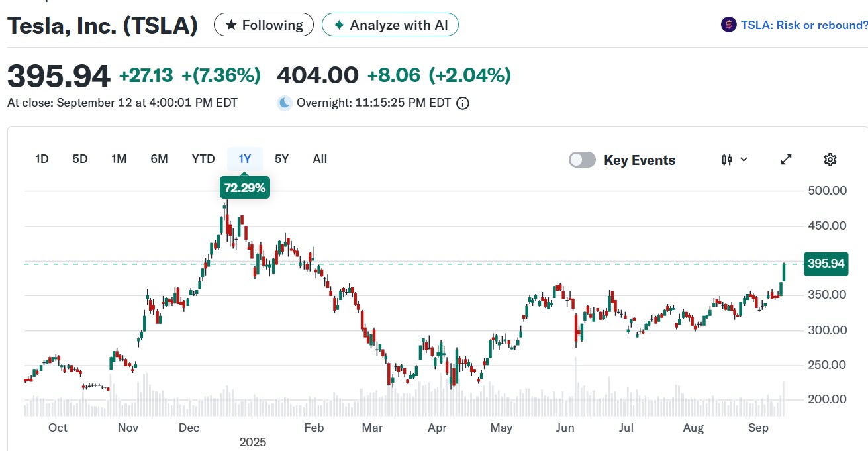Select the 1D range tab

(x=42, y=159)
